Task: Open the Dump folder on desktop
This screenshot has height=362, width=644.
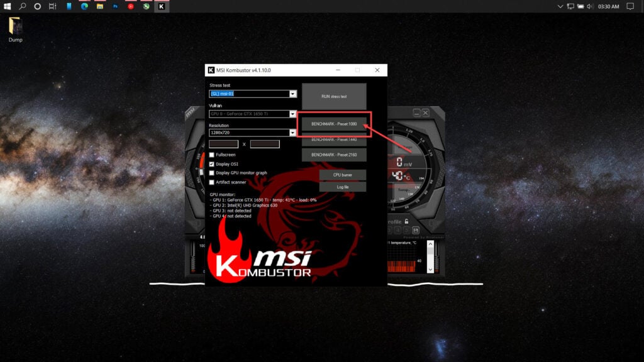Action: tap(15, 30)
